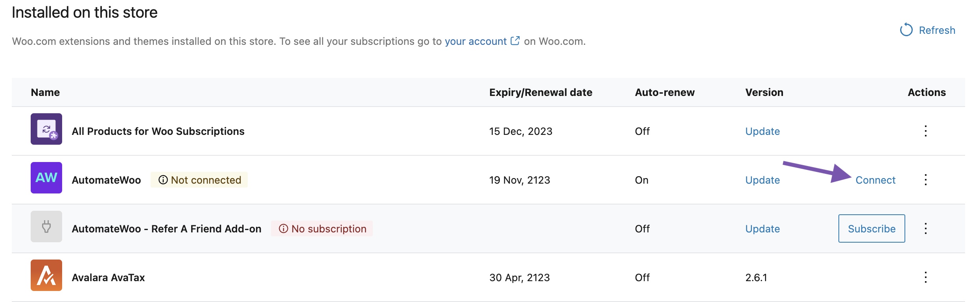The width and height of the screenshot is (980, 302).
Task: Update All Products for Woo Subscriptions
Action: [x=762, y=131]
